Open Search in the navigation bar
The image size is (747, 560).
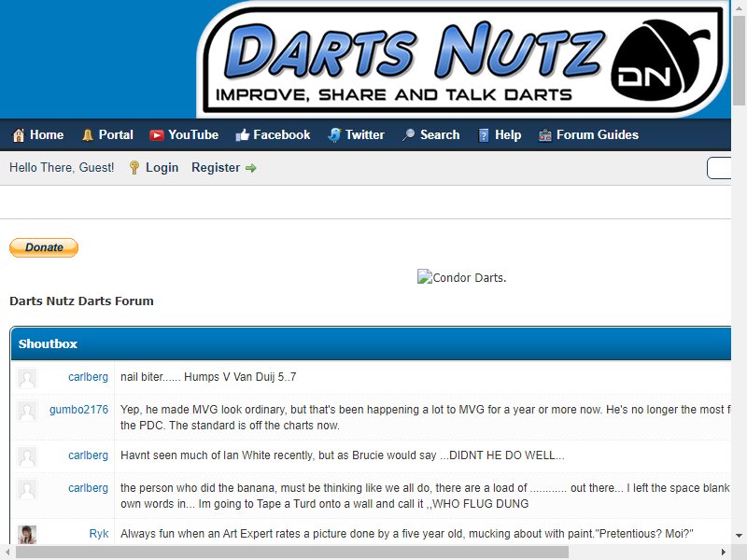pos(431,135)
